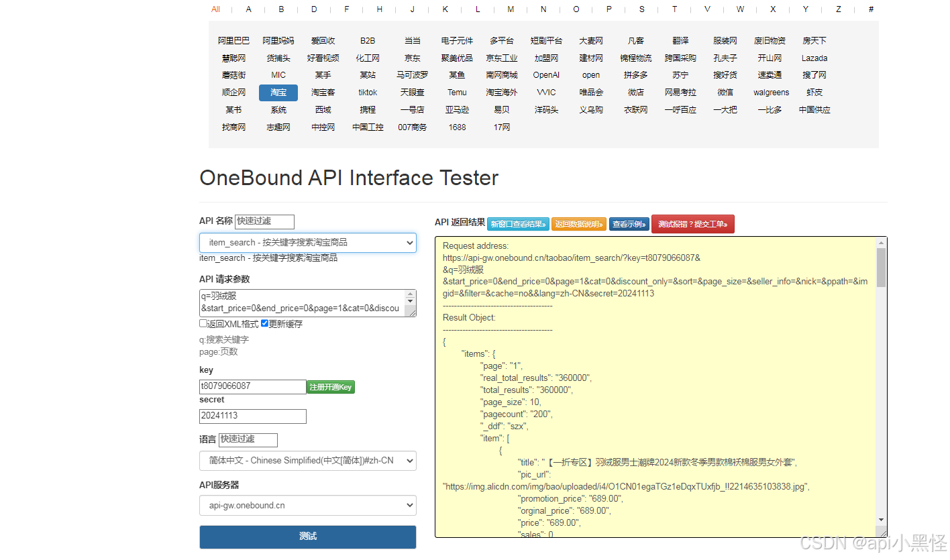Focus the 语言 quick filter field

(x=248, y=439)
